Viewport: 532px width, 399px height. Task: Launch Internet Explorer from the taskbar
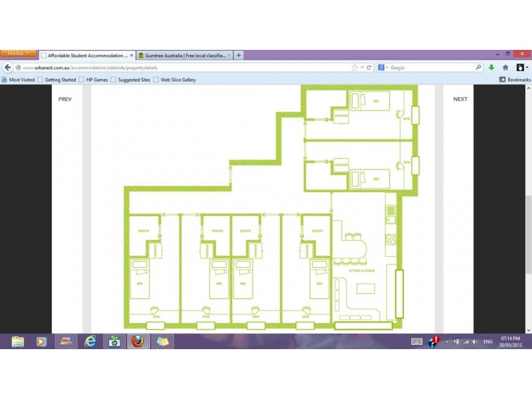point(90,341)
